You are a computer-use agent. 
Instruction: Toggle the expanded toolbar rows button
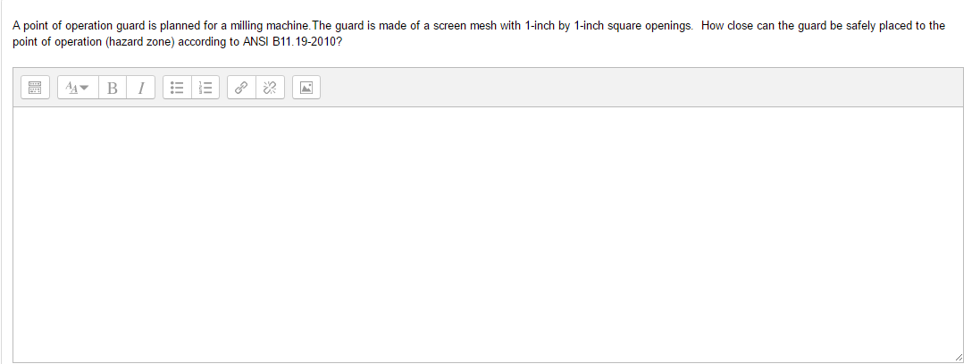coord(36,88)
